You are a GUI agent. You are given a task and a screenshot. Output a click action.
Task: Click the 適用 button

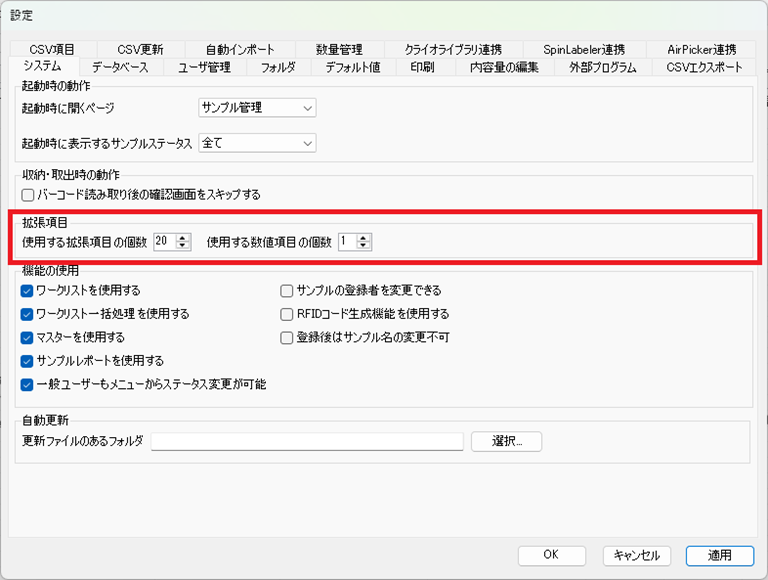719,555
